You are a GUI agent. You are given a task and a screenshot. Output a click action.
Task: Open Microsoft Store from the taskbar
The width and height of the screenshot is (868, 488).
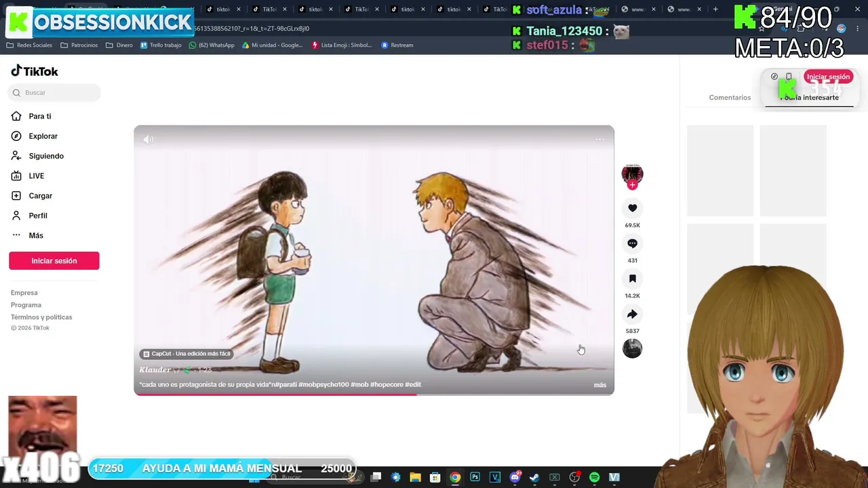click(x=435, y=477)
